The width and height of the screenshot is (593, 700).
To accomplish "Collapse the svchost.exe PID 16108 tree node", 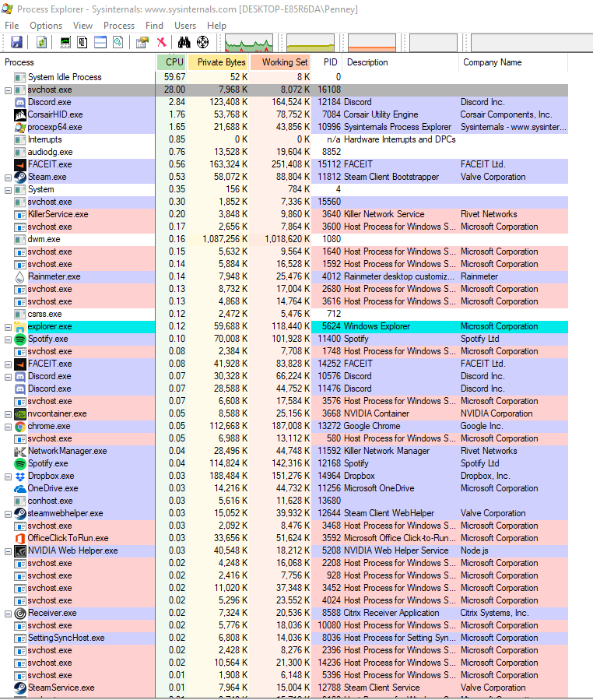I will [x=8, y=90].
